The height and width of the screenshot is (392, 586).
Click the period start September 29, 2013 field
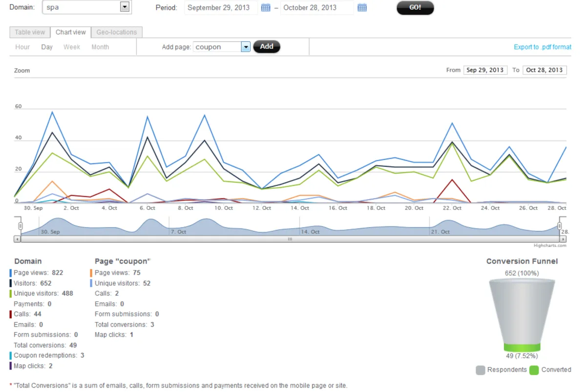(x=221, y=8)
